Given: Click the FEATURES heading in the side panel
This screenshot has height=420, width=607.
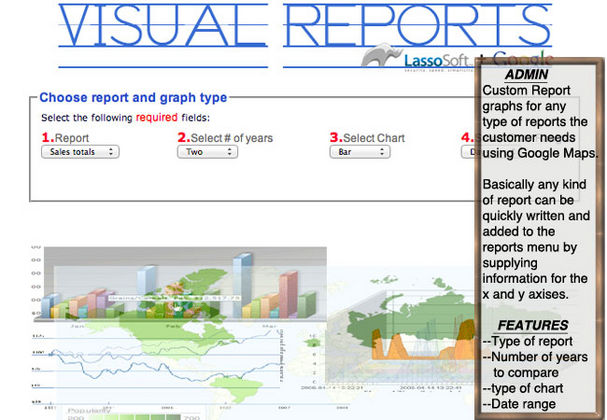Looking at the screenshot, I should (x=533, y=325).
